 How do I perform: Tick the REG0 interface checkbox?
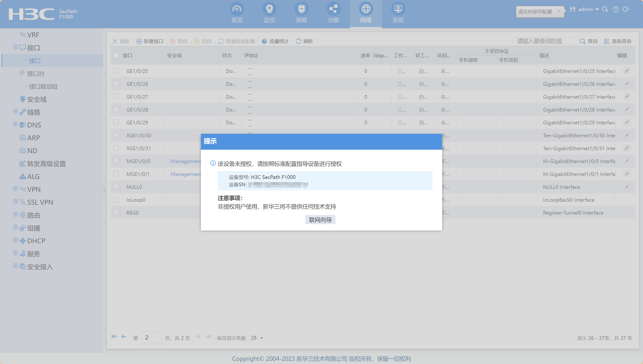pos(116,212)
